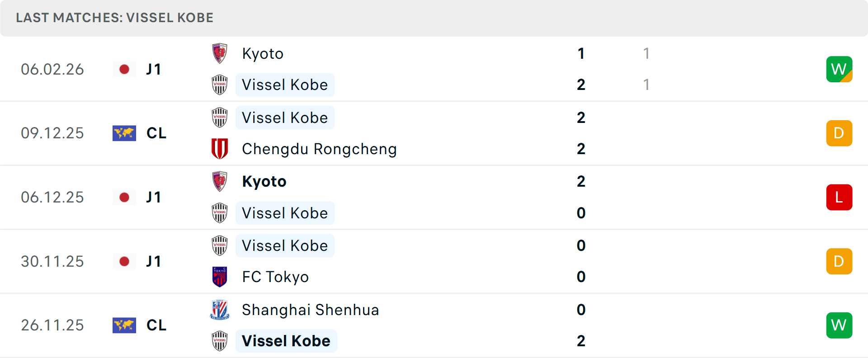Click the J1 league icon next to 06.02.26
The height and width of the screenshot is (358, 868).
(x=124, y=69)
